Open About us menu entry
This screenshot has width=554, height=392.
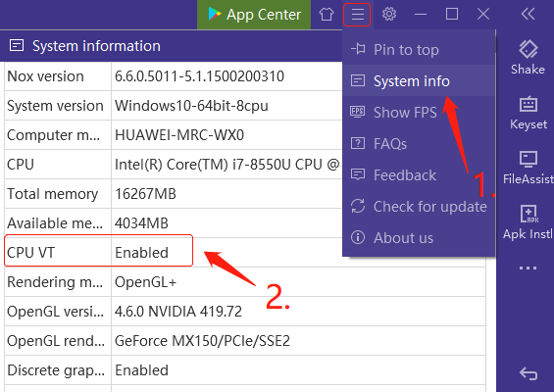419,238
